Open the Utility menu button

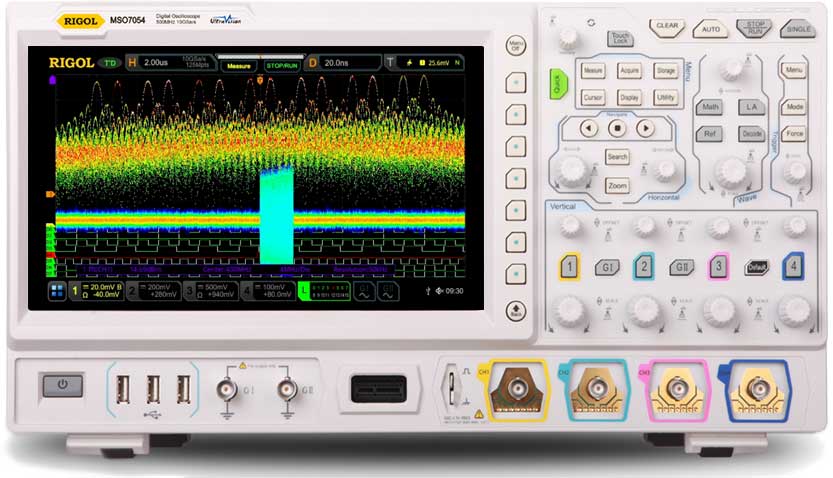(x=665, y=98)
